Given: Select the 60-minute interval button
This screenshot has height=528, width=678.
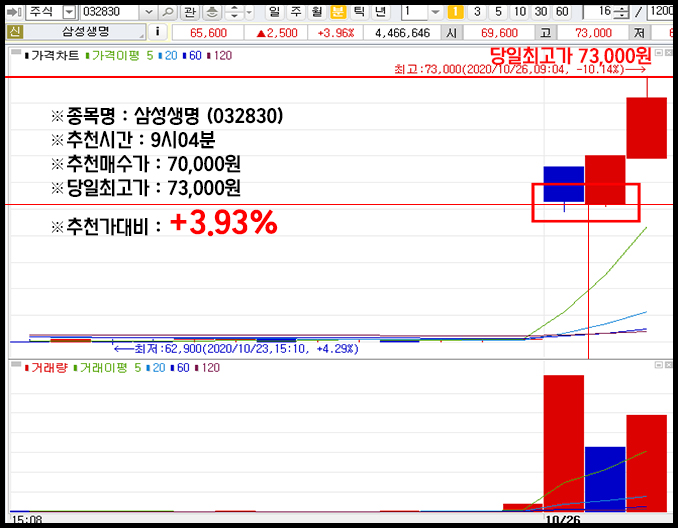Looking at the screenshot, I should pyautogui.click(x=562, y=12).
